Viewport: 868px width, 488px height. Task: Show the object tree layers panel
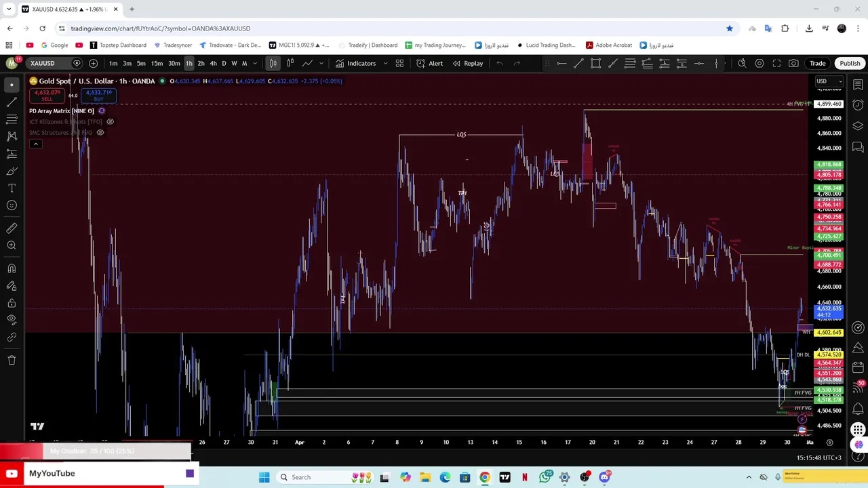pos(858,126)
